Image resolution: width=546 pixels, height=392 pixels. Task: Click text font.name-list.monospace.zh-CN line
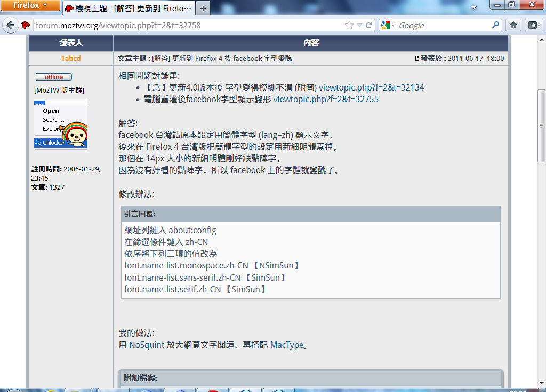tap(212, 265)
